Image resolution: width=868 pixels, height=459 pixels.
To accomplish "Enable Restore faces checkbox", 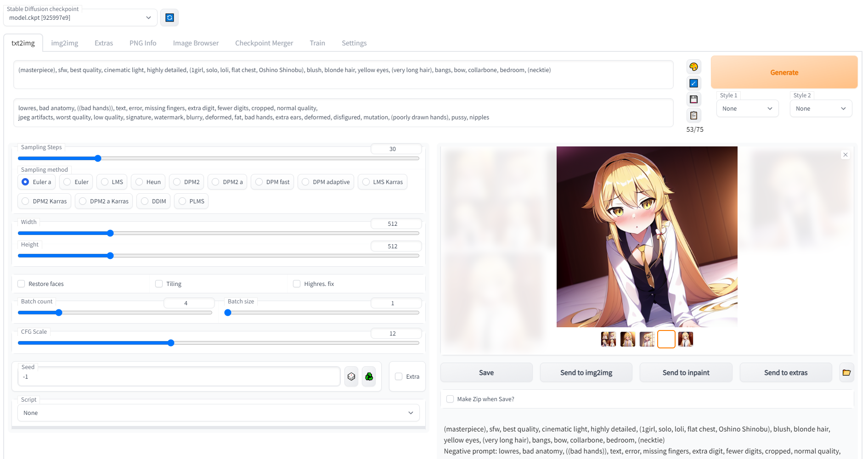I will pyautogui.click(x=21, y=284).
